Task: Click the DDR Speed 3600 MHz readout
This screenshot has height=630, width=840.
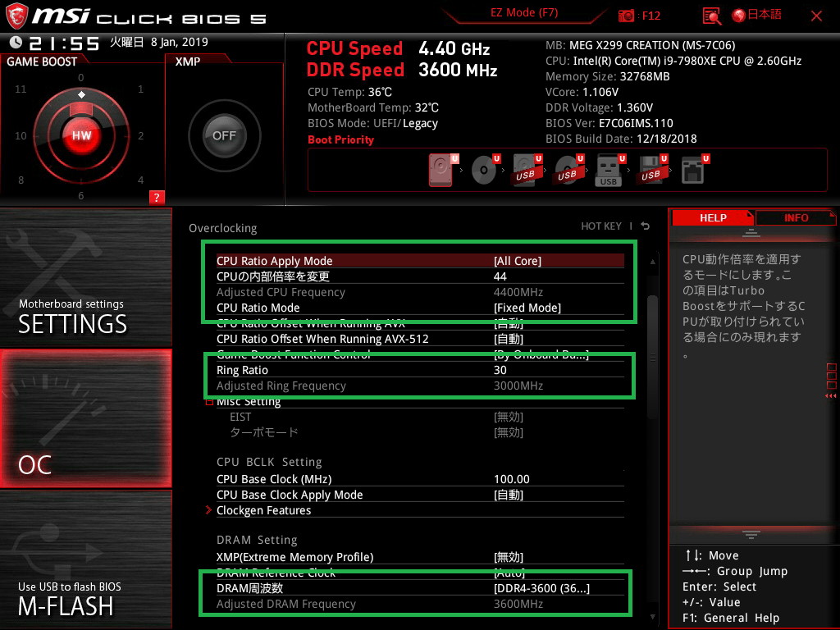Action: pyautogui.click(x=402, y=70)
